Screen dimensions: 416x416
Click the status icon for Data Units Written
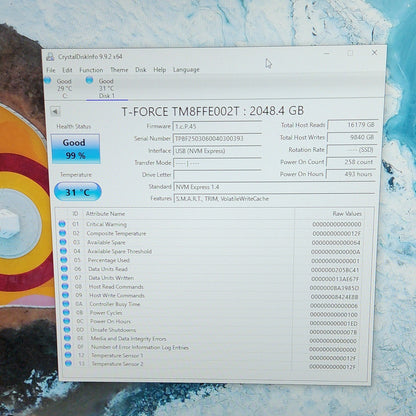tap(65, 277)
